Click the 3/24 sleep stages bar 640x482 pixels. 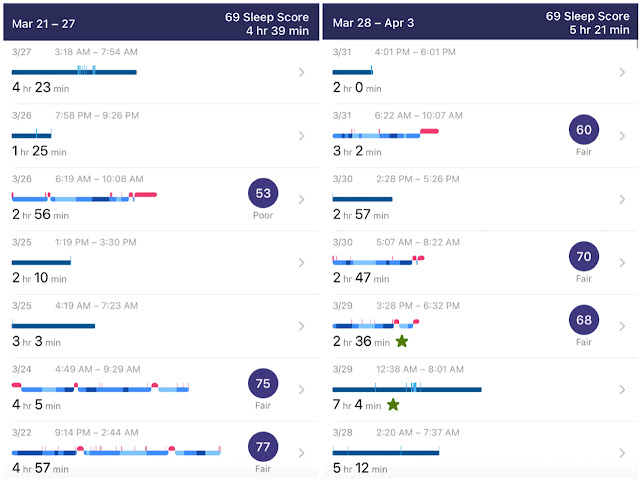click(100, 388)
